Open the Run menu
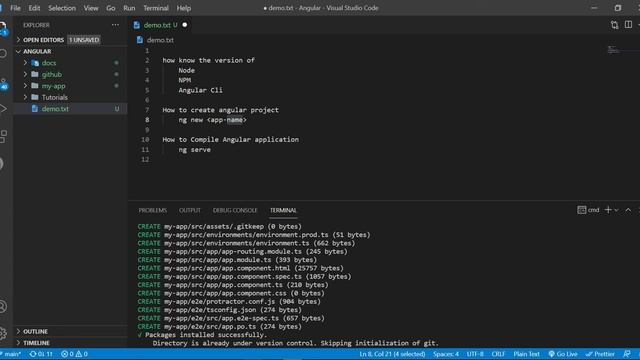 [129, 8]
